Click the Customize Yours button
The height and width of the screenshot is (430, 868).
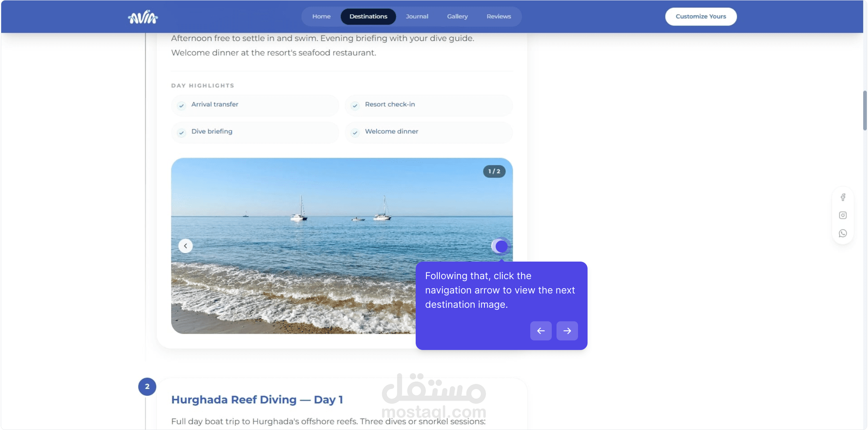coord(701,17)
